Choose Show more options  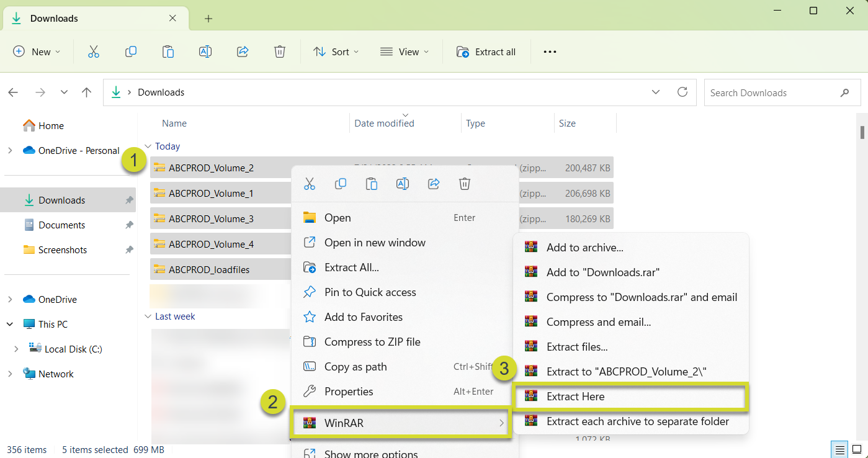pos(405,452)
